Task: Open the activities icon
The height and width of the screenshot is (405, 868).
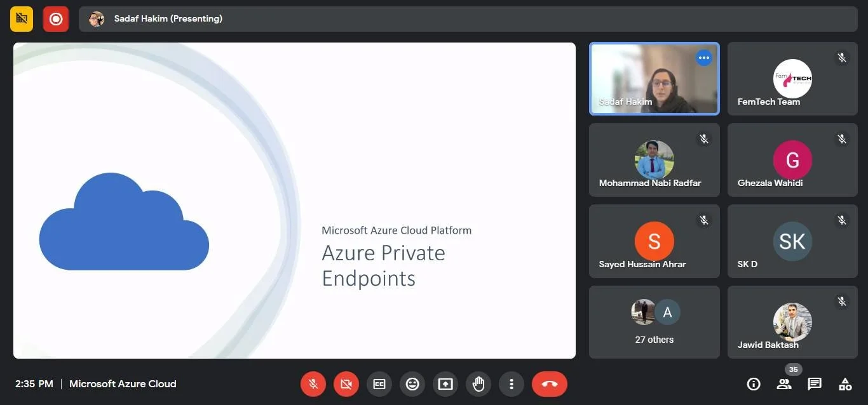Action: pos(845,384)
